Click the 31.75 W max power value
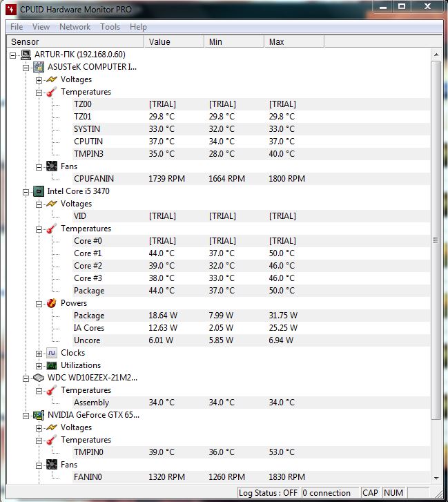The height and width of the screenshot is (502, 448). [283, 316]
